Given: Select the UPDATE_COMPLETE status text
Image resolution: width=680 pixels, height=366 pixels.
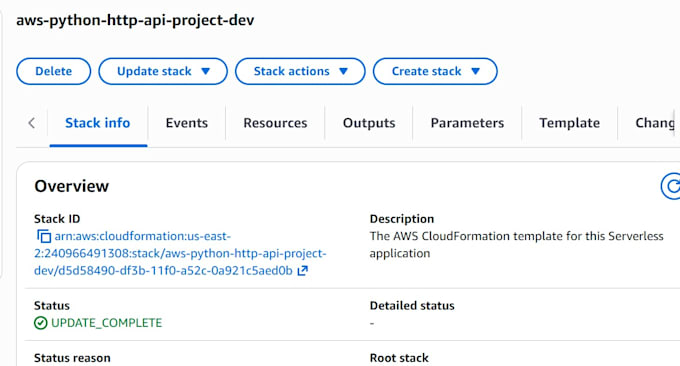Looking at the screenshot, I should pos(107,323).
